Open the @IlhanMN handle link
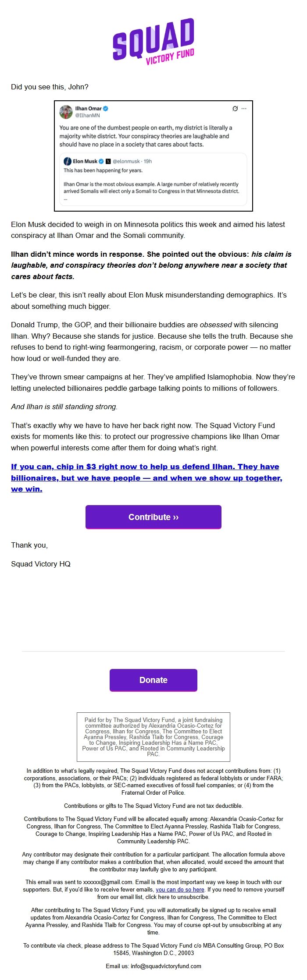The width and height of the screenshot is (307, 980). (89, 113)
